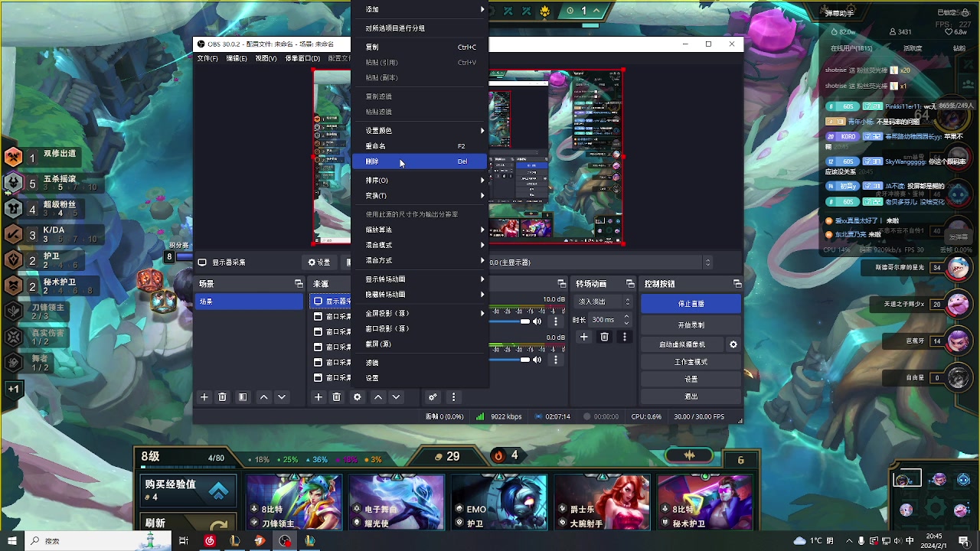Choose 对所选项目进行分组 in context menu

pos(420,28)
